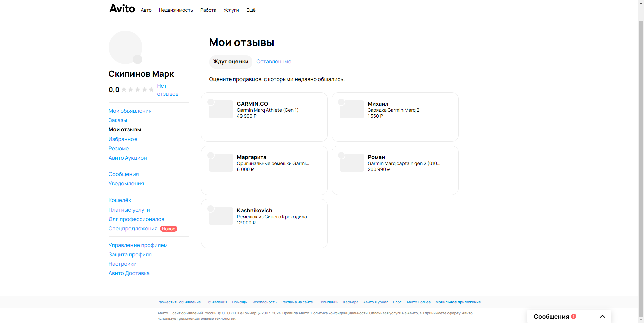The image size is (644, 323).
Task: Open Управление профилем link
Action: pos(138,245)
